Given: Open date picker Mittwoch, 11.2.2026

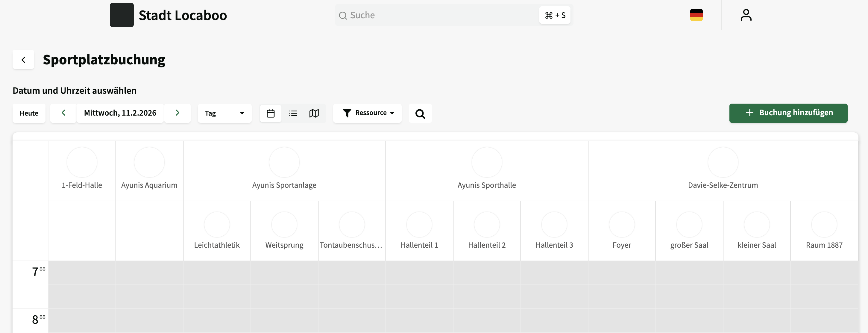Looking at the screenshot, I should (120, 113).
